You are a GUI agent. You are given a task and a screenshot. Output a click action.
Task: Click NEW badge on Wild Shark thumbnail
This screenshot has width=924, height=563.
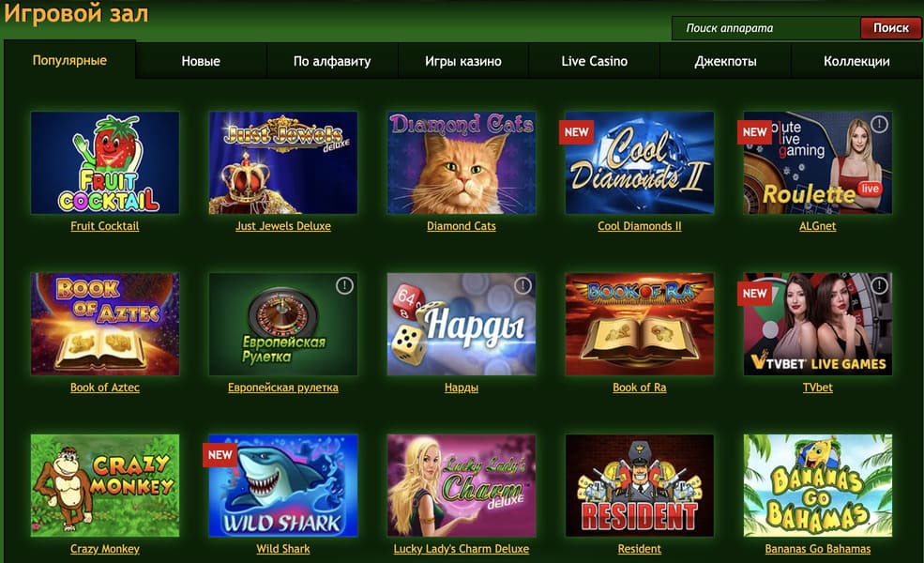(x=220, y=454)
